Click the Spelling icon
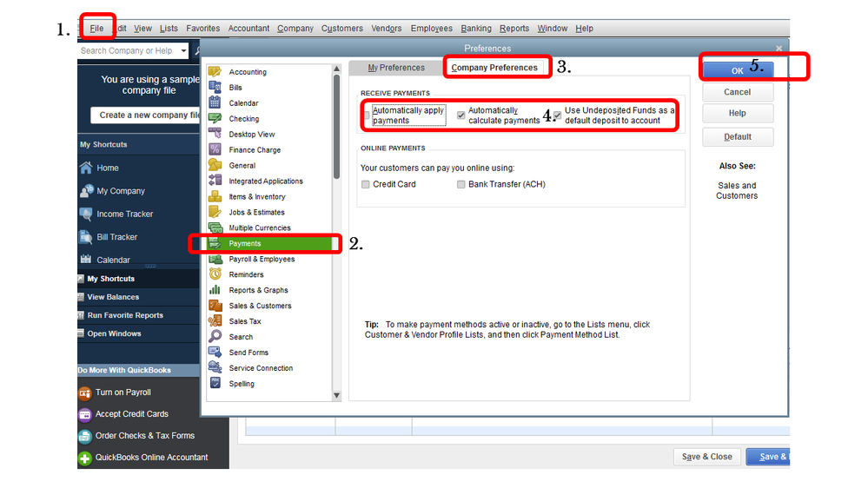The image size is (868, 488). [x=215, y=383]
